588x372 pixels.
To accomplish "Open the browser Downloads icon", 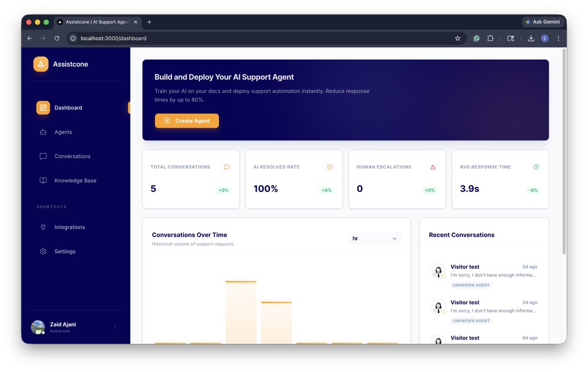I will pos(531,38).
